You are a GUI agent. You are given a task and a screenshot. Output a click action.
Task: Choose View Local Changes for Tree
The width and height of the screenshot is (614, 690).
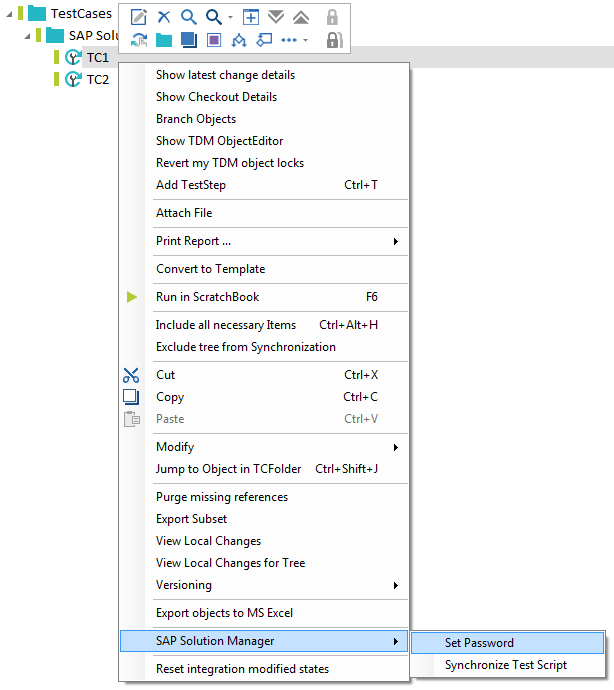tap(230, 563)
